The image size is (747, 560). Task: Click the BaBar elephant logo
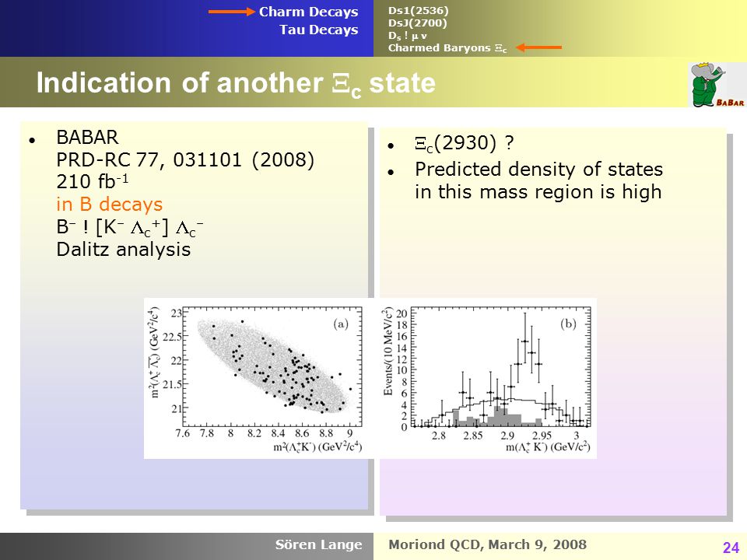click(717, 85)
